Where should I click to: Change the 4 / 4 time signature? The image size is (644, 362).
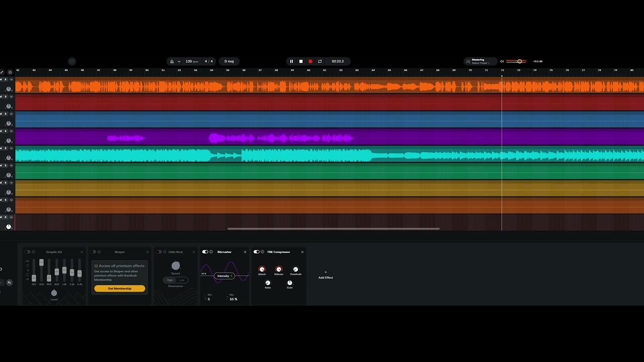point(208,61)
